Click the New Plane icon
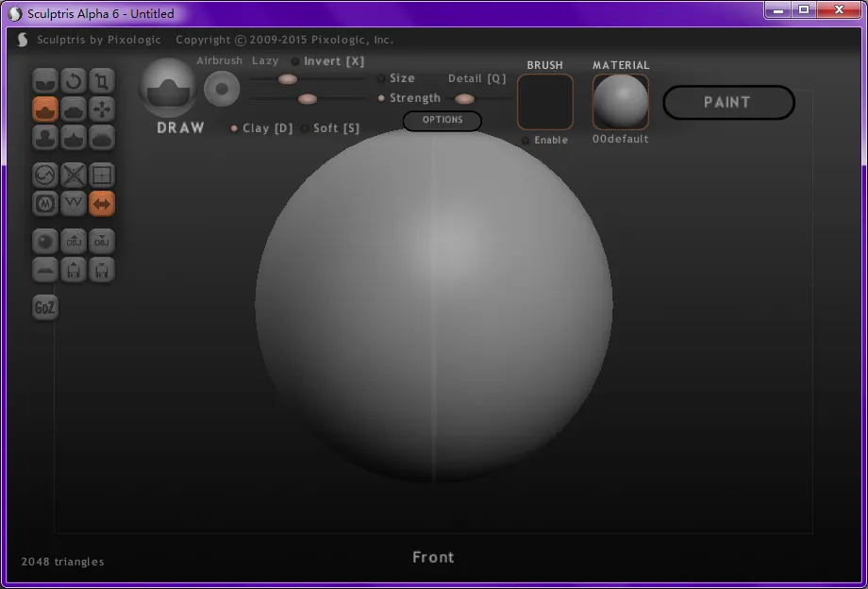The height and width of the screenshot is (589, 868). [45, 270]
